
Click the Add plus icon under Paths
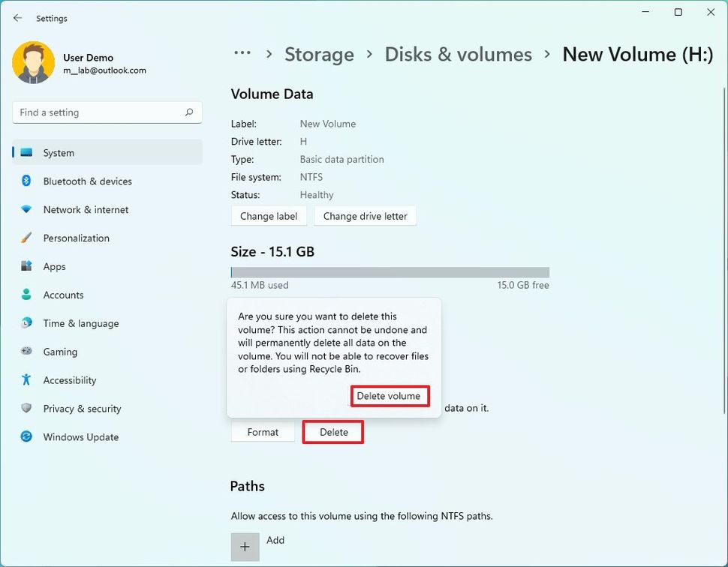tap(245, 547)
